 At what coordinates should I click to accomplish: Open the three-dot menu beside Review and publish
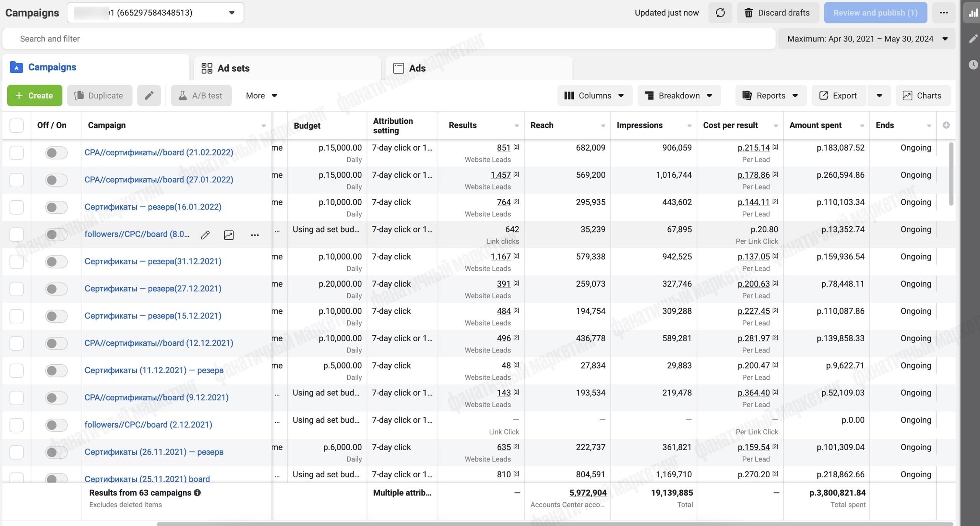pos(944,13)
